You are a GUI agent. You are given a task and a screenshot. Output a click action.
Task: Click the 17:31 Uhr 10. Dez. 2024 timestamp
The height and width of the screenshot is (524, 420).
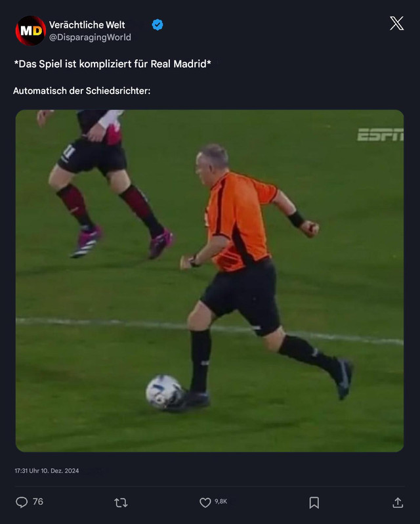(47, 471)
